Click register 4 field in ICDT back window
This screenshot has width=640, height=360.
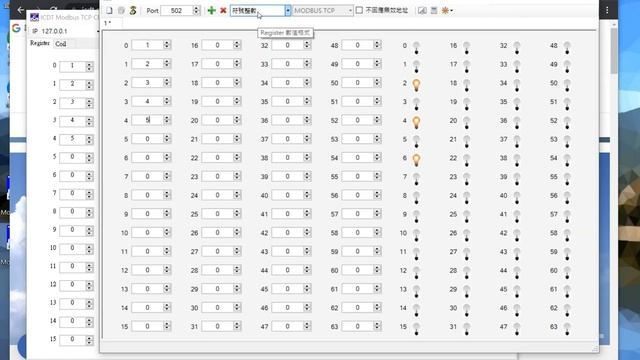click(x=73, y=139)
